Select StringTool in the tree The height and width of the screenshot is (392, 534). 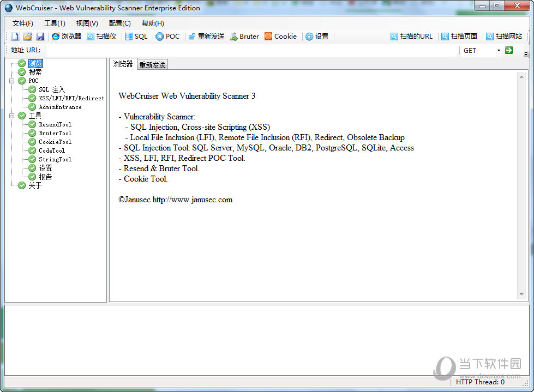click(x=55, y=159)
